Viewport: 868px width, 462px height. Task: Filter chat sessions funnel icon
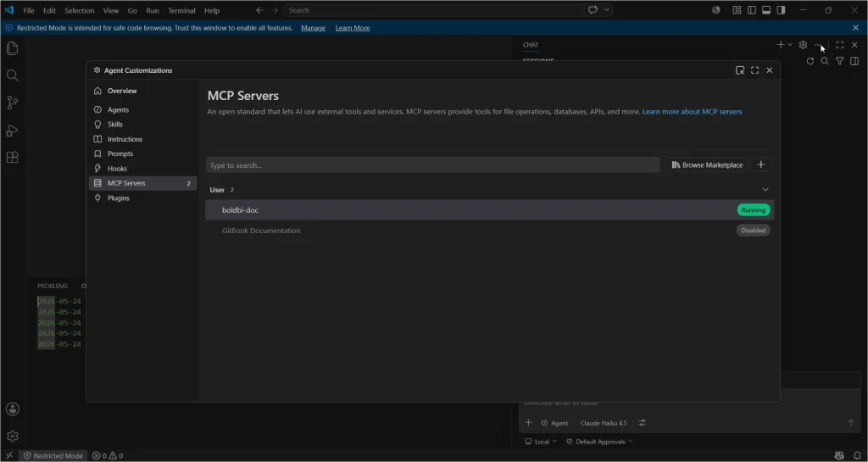click(840, 61)
